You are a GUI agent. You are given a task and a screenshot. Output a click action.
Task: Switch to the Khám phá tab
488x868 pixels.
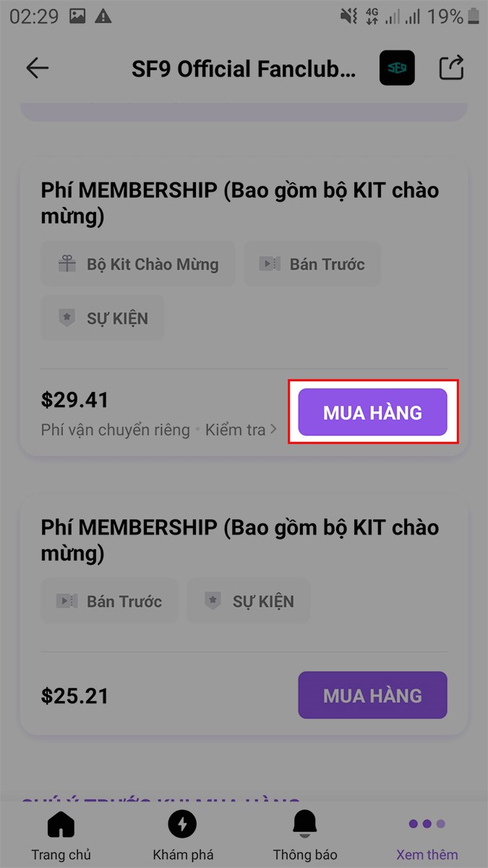click(x=182, y=833)
